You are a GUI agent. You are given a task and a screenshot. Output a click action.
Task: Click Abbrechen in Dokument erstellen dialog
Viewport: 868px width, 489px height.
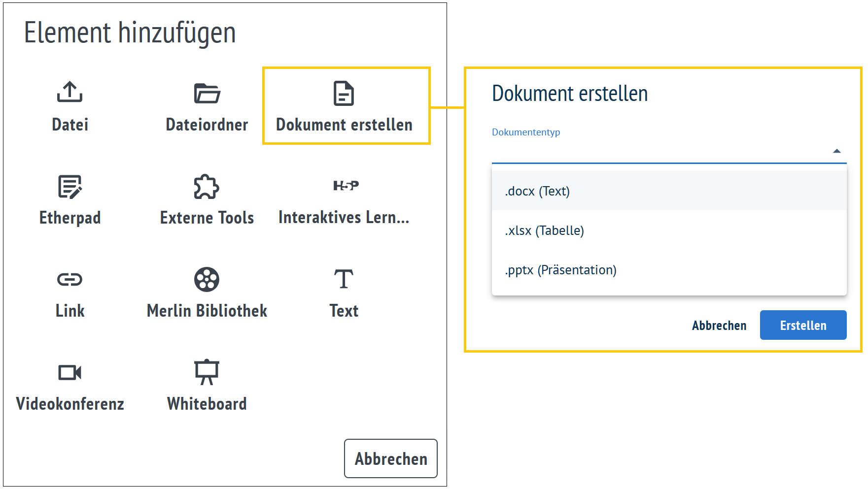(719, 326)
